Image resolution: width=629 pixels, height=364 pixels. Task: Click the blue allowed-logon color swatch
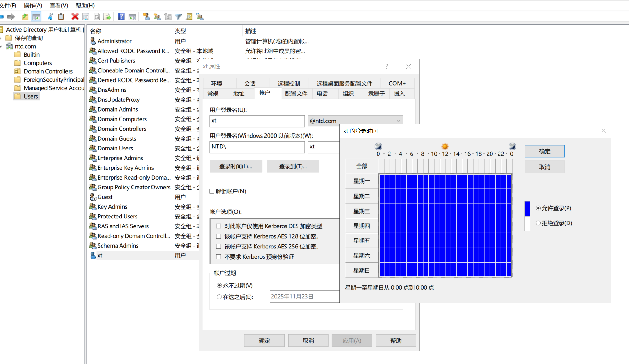point(527,209)
